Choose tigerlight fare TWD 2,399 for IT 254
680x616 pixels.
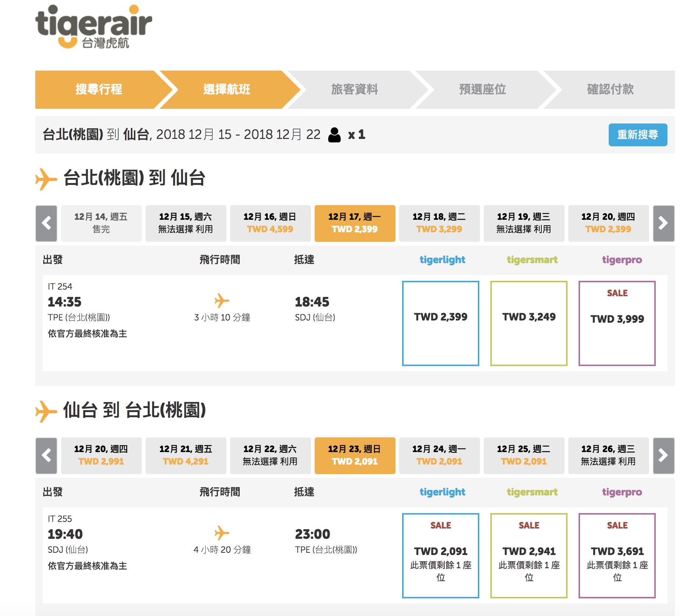[441, 323]
